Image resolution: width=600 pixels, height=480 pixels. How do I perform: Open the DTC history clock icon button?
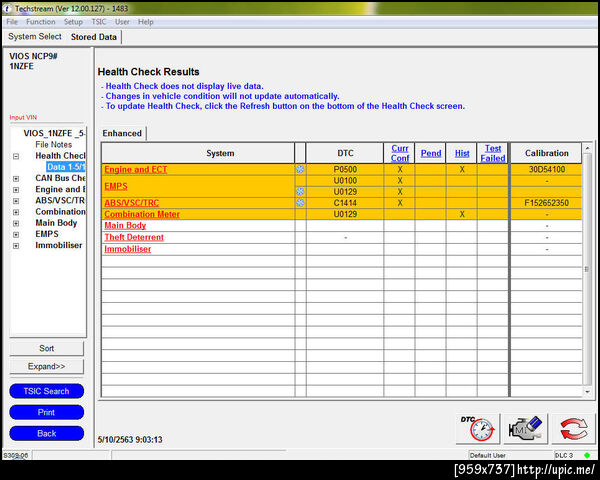[x=477, y=428]
